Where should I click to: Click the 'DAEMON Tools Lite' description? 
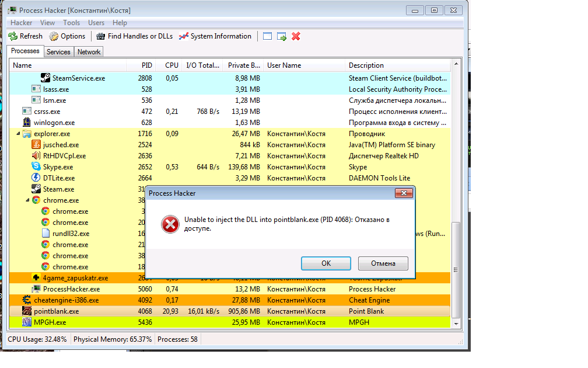click(x=380, y=178)
